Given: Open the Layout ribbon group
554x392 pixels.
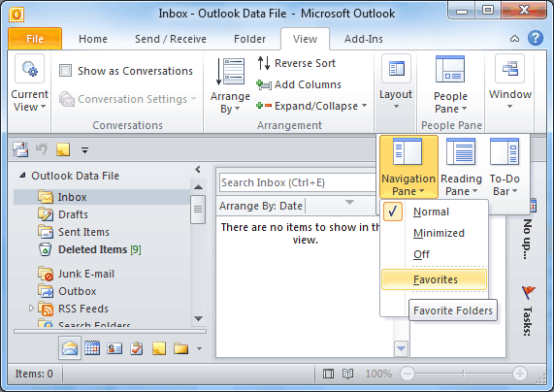Looking at the screenshot, I should [396, 82].
